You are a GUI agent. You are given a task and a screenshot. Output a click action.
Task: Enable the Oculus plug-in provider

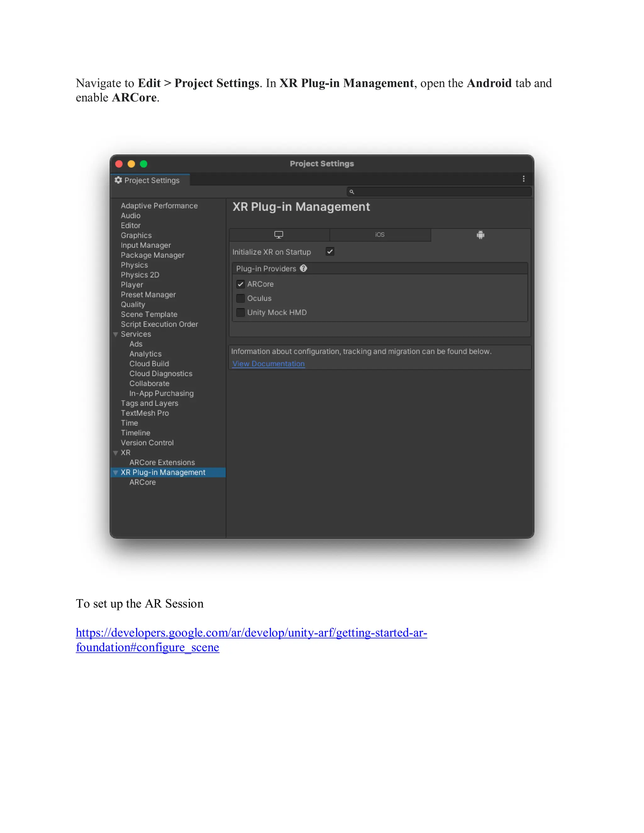[240, 298]
